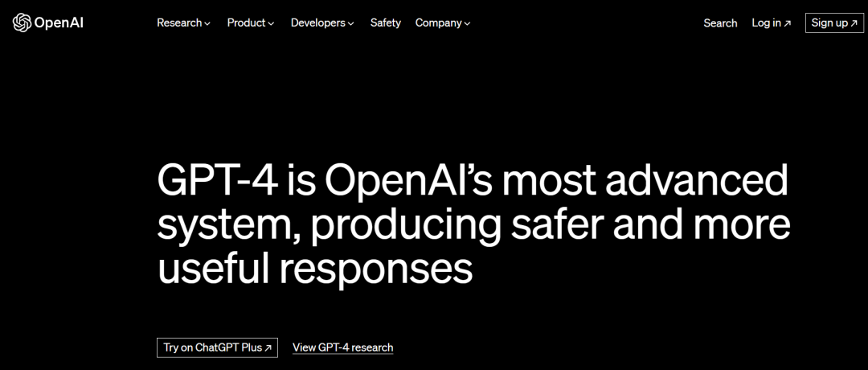Follow the Log in link

(x=771, y=23)
